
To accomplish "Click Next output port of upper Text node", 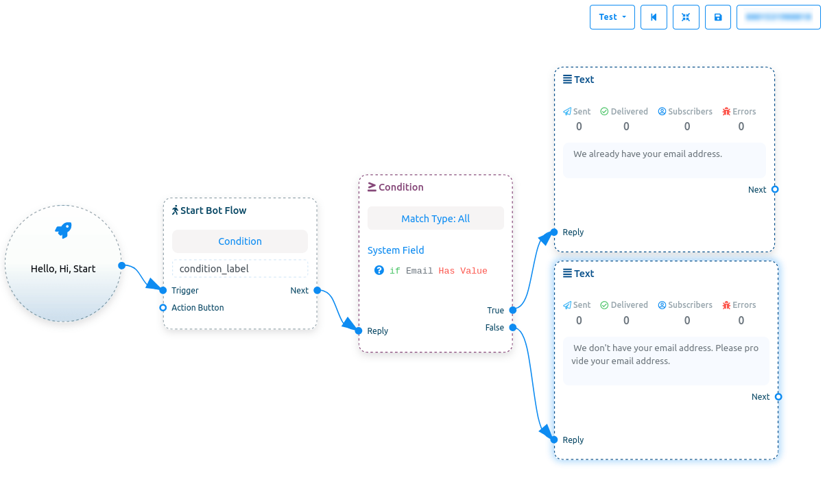I will pyautogui.click(x=775, y=189).
